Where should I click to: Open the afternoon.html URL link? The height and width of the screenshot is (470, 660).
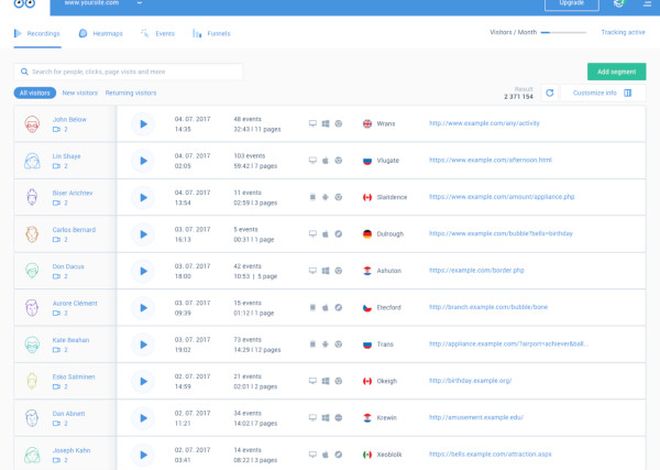490,160
